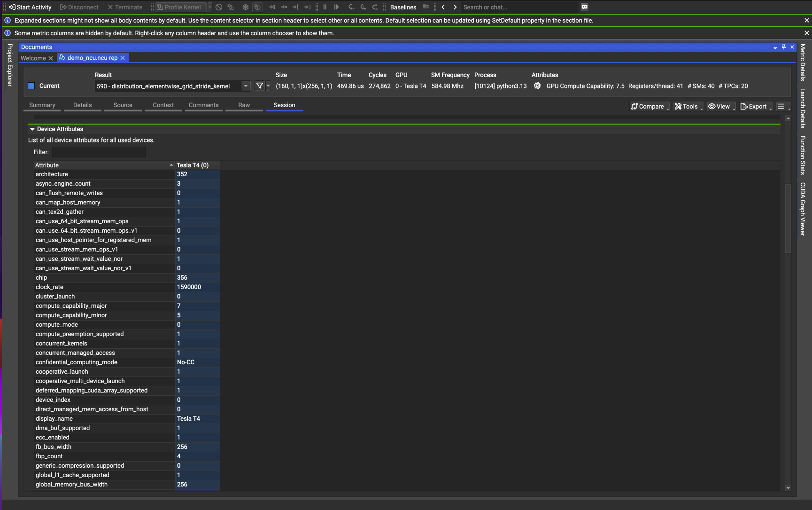Open the Export dropdown button
Image resolution: width=812 pixels, height=510 pixels.
[x=756, y=106]
